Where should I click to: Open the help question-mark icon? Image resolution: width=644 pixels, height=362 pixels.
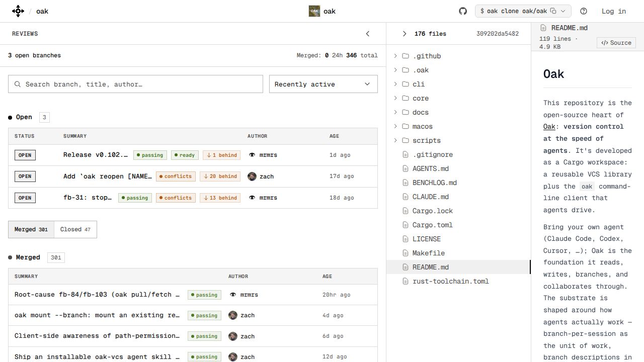point(584,11)
